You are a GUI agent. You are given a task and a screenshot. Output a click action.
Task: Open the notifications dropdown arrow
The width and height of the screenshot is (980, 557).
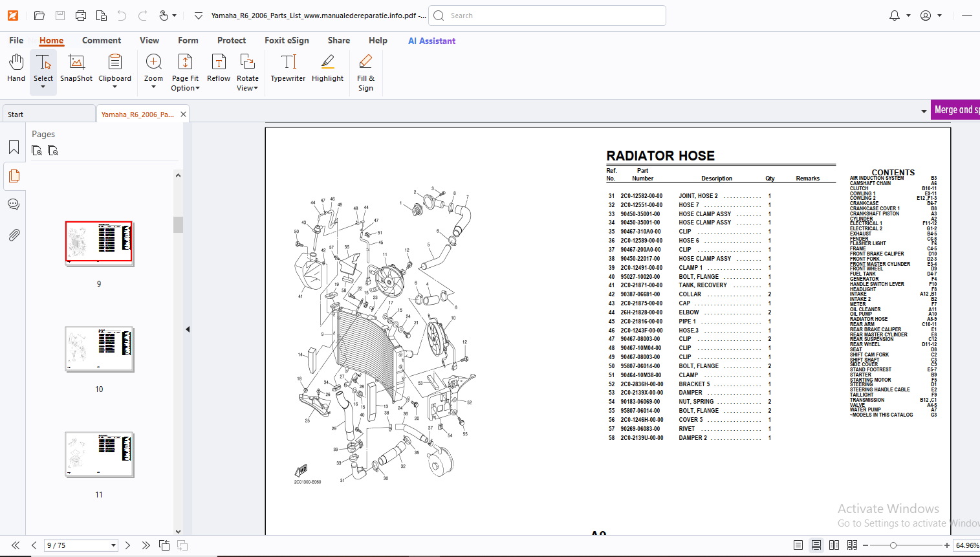pyautogui.click(x=909, y=16)
